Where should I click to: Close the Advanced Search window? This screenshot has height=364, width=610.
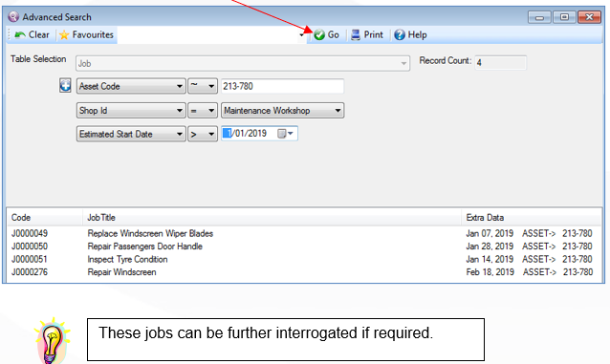coord(589,17)
